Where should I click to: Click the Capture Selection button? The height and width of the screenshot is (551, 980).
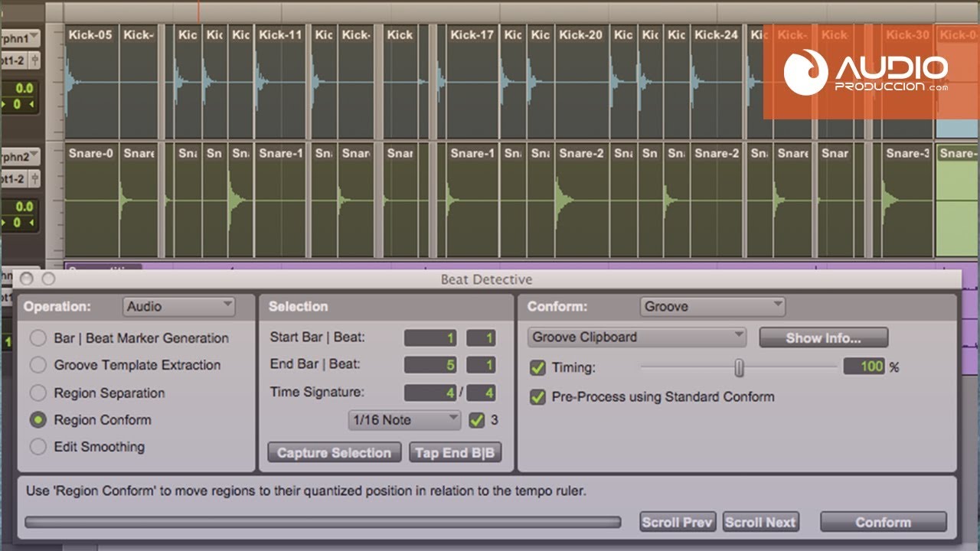335,453
